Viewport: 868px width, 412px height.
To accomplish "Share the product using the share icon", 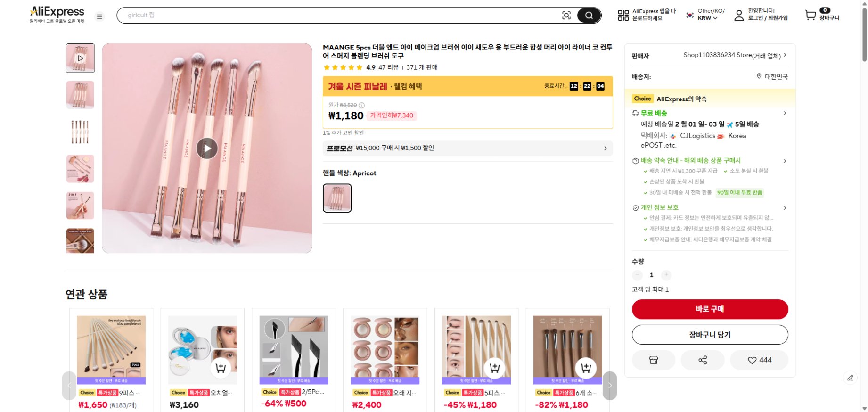I will [x=703, y=360].
